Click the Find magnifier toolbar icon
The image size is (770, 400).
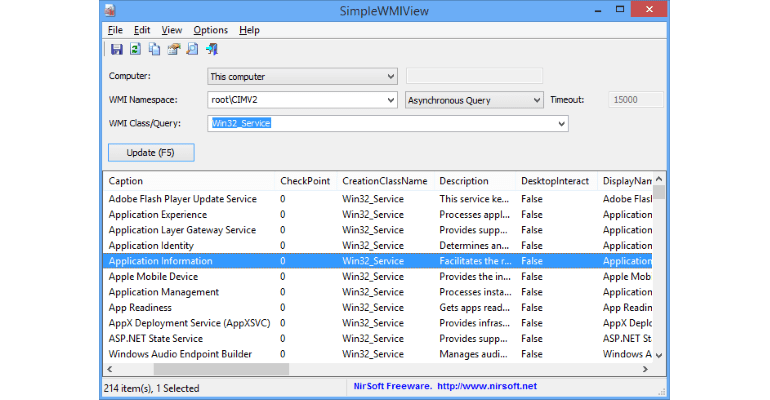coord(191,49)
